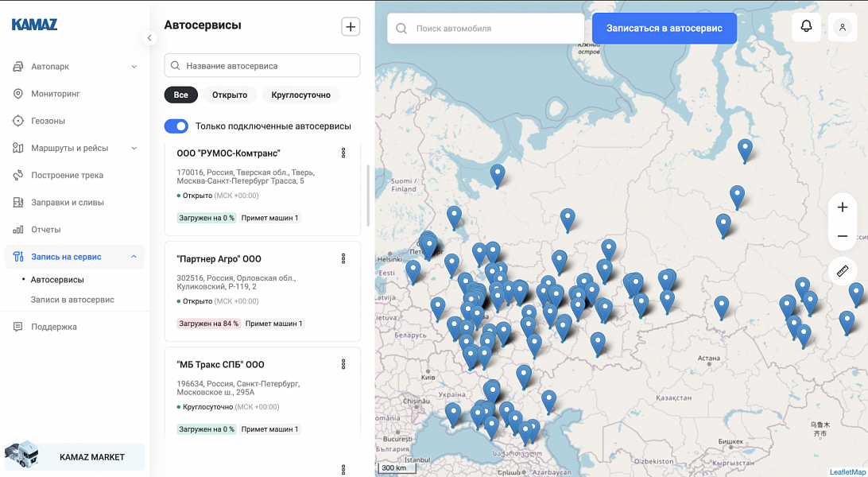The height and width of the screenshot is (477, 868).
Task: Add a new autoservice with the plus button
Action: point(350,26)
